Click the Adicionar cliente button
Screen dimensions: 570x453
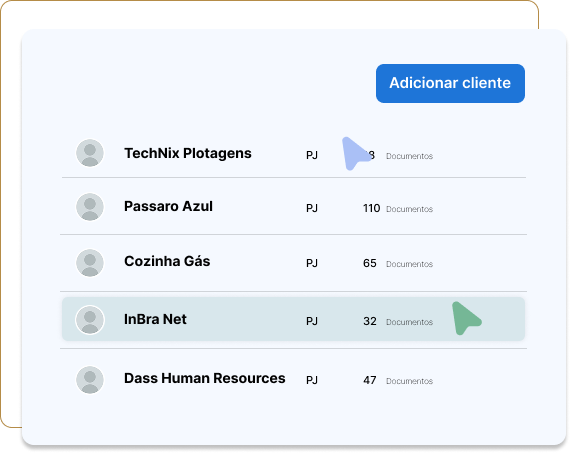coord(450,84)
